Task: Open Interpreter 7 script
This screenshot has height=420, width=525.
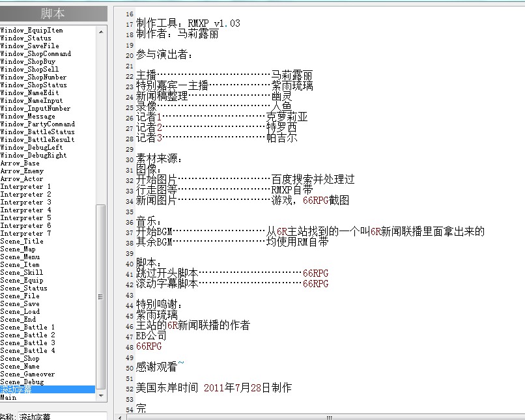Action: (26, 233)
